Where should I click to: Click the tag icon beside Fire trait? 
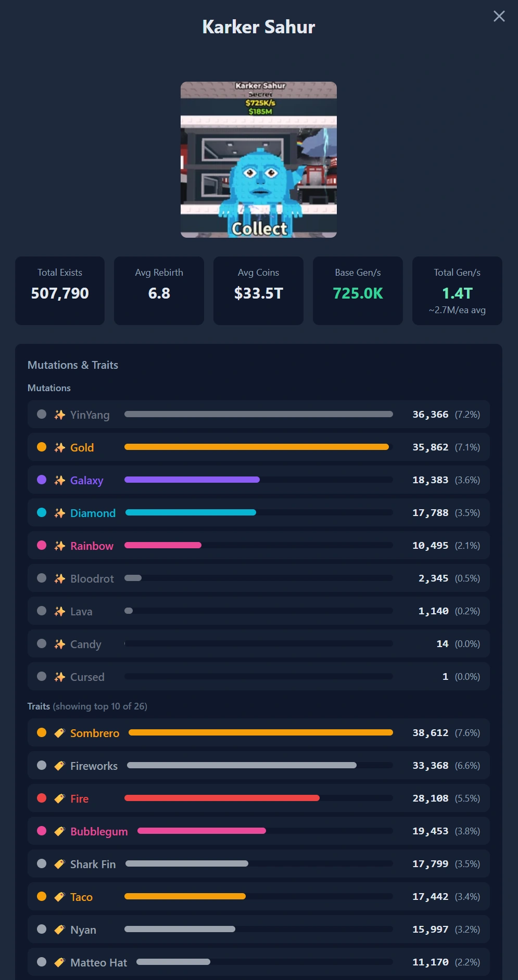click(x=60, y=798)
